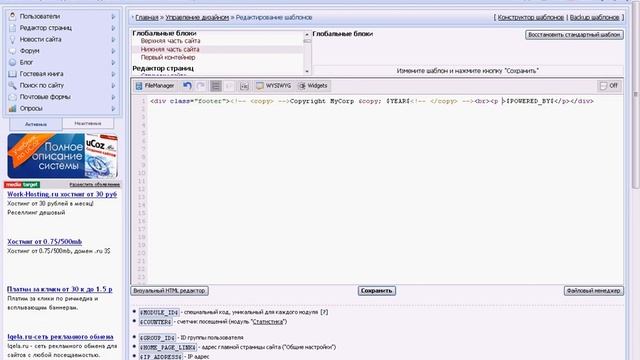Viewport: 640px width, 360px height.
Task: Select Первый контейнер template
Action: [168, 58]
